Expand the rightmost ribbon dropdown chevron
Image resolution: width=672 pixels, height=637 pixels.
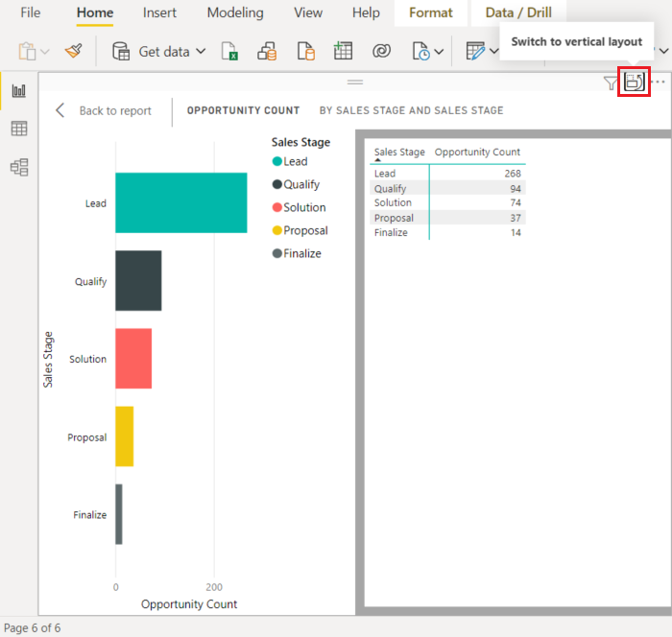click(664, 51)
